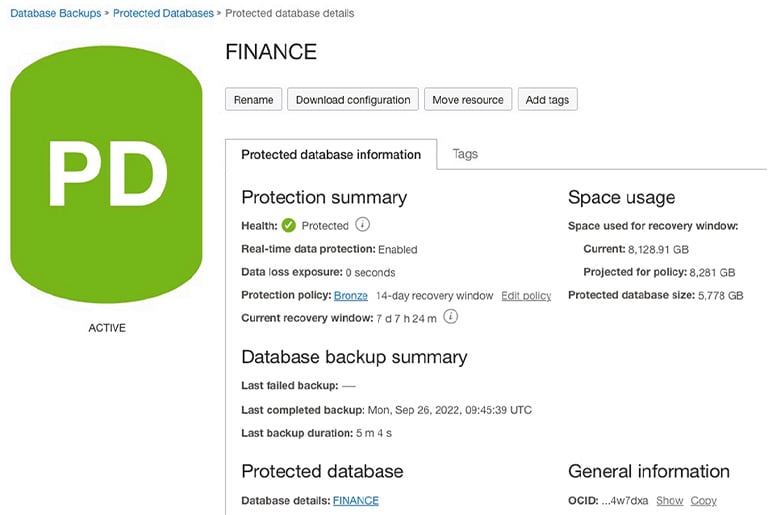Select the Move resource button
This screenshot has height=515, width=770.
(468, 100)
